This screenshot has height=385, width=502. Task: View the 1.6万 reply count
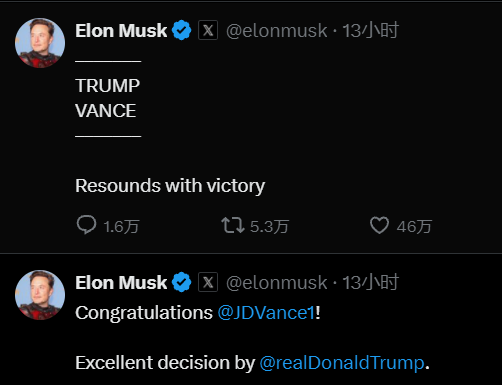coord(121,227)
